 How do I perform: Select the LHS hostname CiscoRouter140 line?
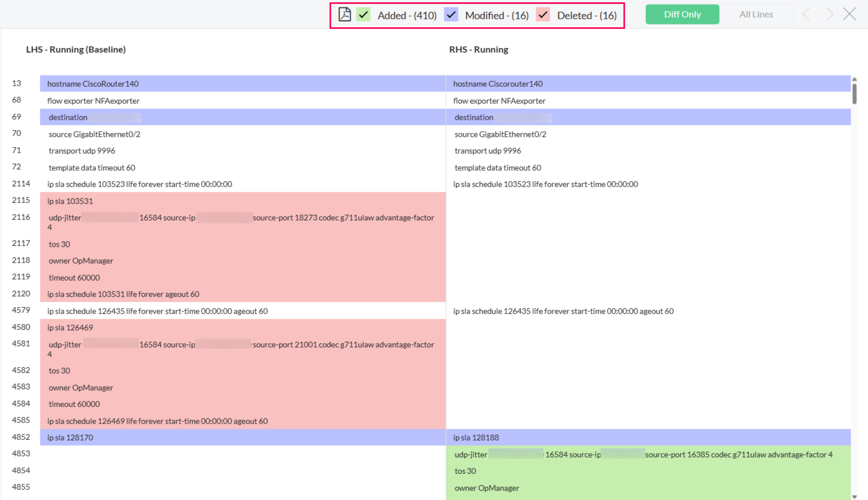click(x=93, y=84)
